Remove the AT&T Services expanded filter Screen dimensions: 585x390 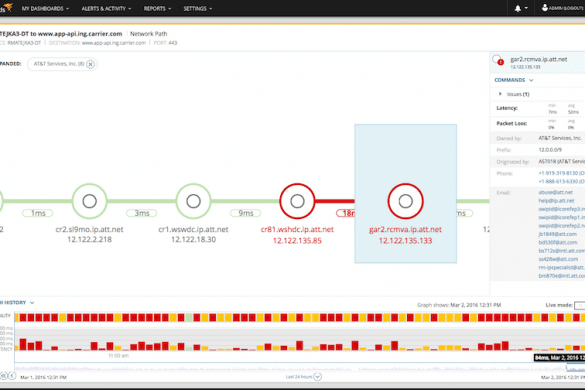(90, 64)
